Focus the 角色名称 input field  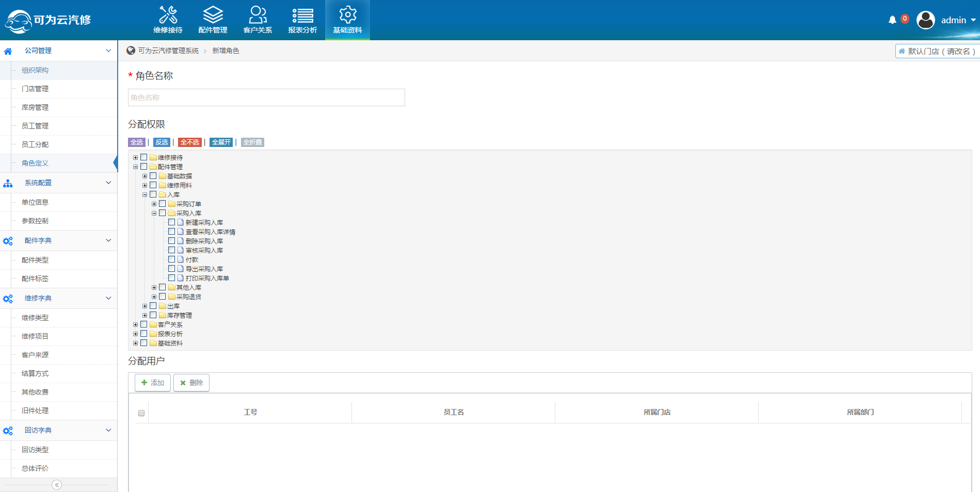click(x=266, y=97)
